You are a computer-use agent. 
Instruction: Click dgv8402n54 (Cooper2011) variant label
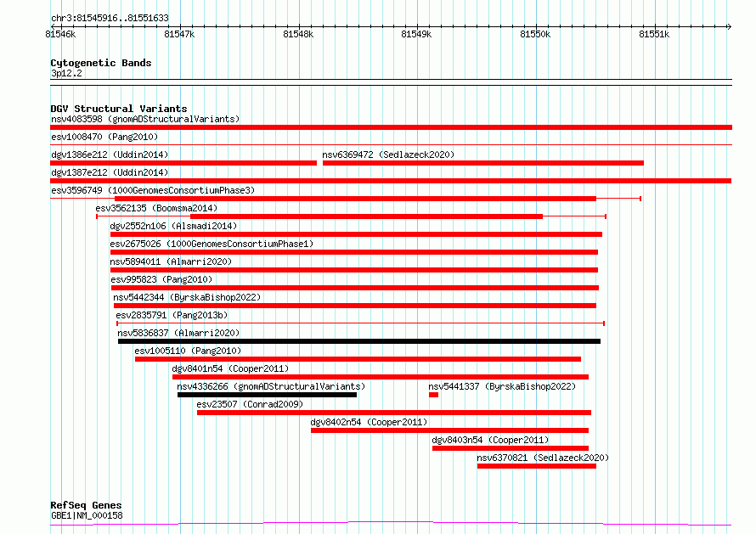point(369,422)
